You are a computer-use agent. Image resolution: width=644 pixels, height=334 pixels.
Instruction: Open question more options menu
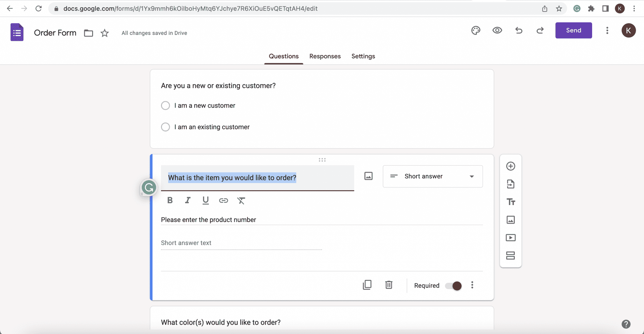pyautogui.click(x=472, y=285)
